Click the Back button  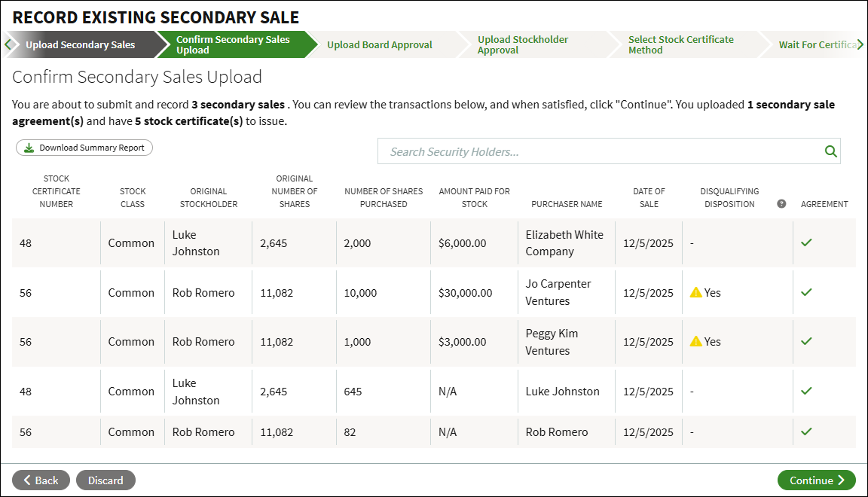click(x=41, y=480)
